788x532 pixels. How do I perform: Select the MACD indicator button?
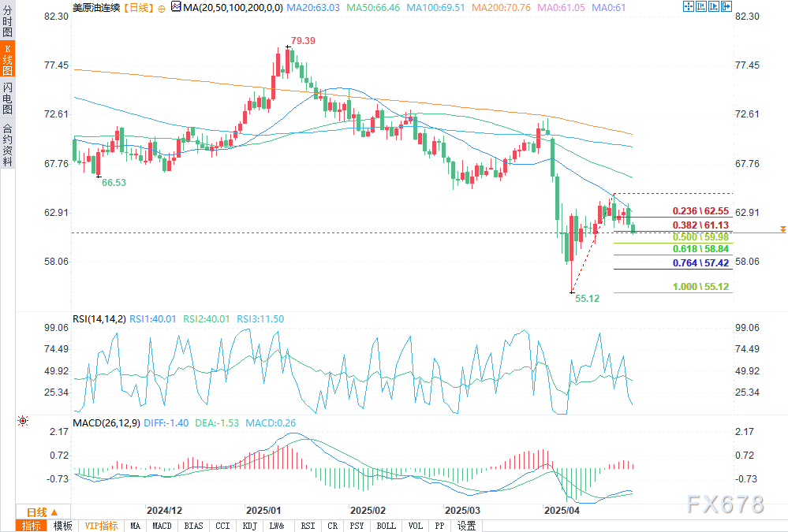click(162, 526)
